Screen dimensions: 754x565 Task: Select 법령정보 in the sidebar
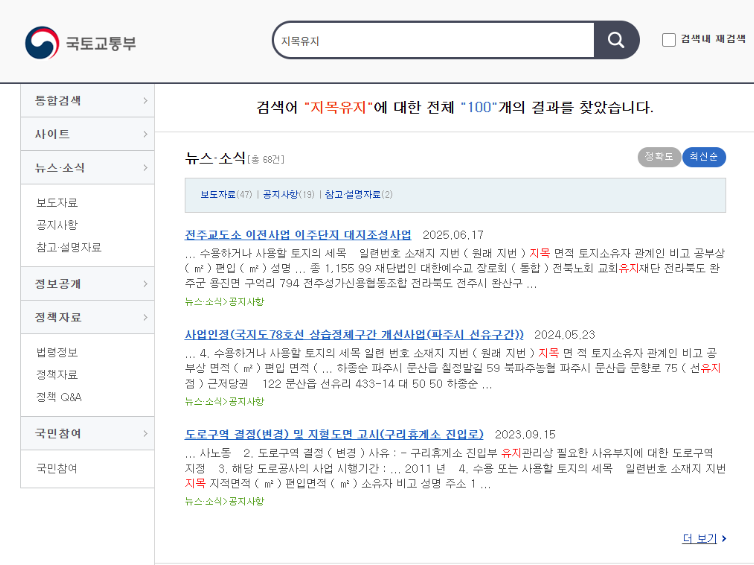(57, 352)
